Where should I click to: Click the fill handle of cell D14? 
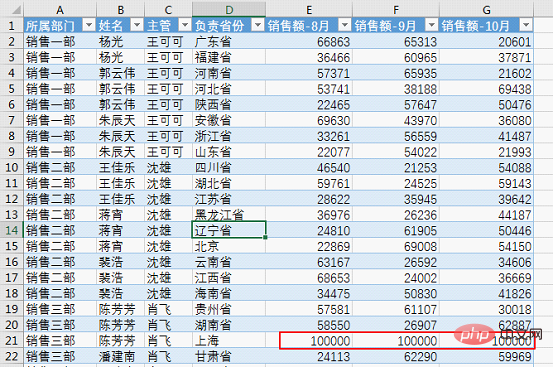[x=265, y=238]
